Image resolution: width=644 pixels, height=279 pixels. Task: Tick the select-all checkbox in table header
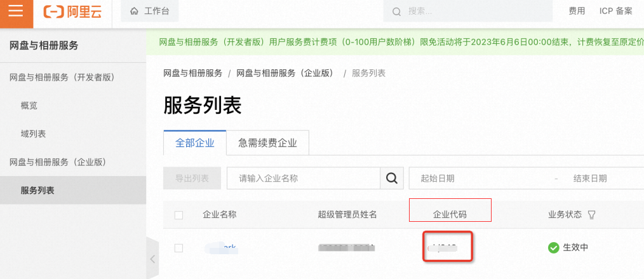[x=178, y=215]
